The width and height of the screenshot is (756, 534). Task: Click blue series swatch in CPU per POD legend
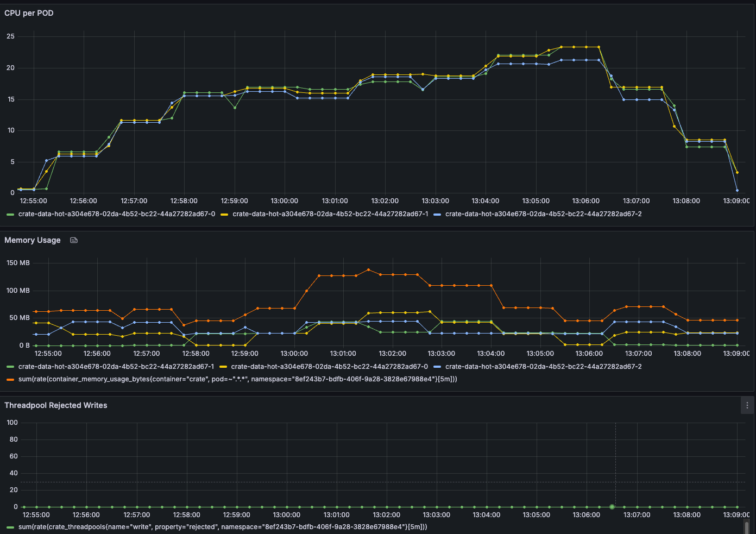tap(437, 215)
